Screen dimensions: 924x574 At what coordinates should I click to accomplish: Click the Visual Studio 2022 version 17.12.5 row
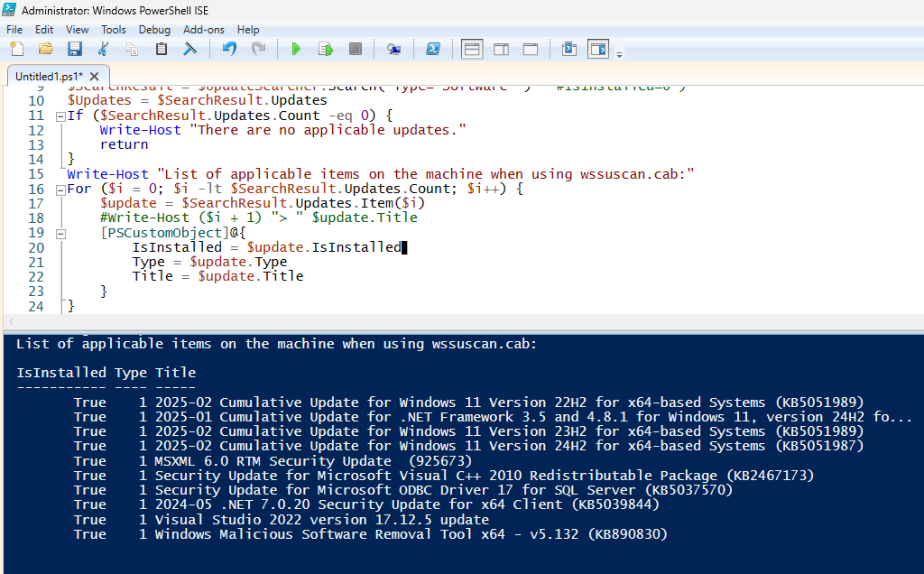[x=282, y=520]
